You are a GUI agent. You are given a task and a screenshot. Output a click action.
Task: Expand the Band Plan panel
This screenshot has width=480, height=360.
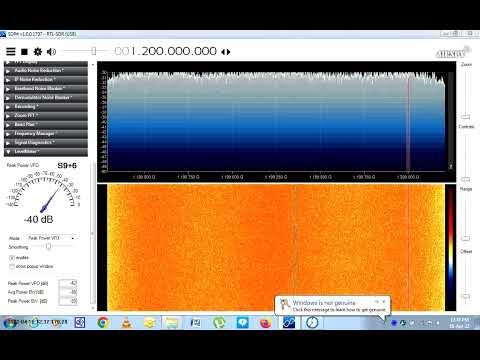pyautogui.click(x=46, y=125)
